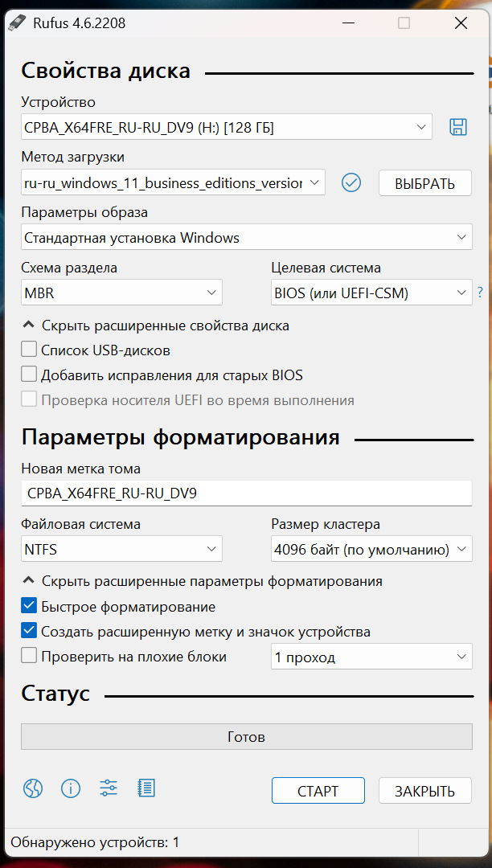Click the ВЫБРАТЬ button
The width and height of the screenshot is (492, 868).
coord(424,183)
